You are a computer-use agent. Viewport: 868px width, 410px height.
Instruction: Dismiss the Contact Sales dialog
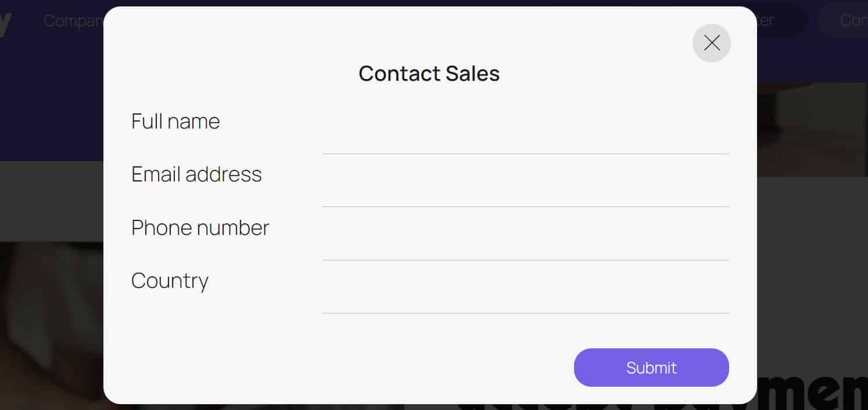click(712, 43)
